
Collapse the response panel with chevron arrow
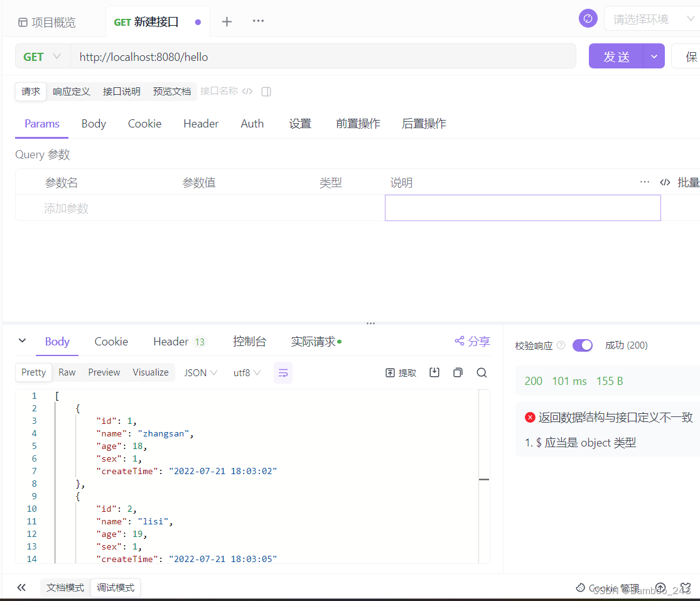(x=22, y=341)
